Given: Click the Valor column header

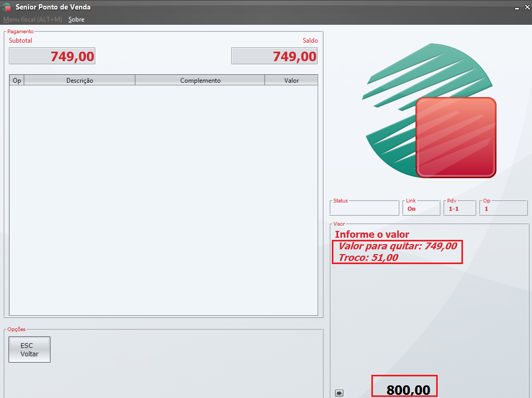Looking at the screenshot, I should [291, 80].
